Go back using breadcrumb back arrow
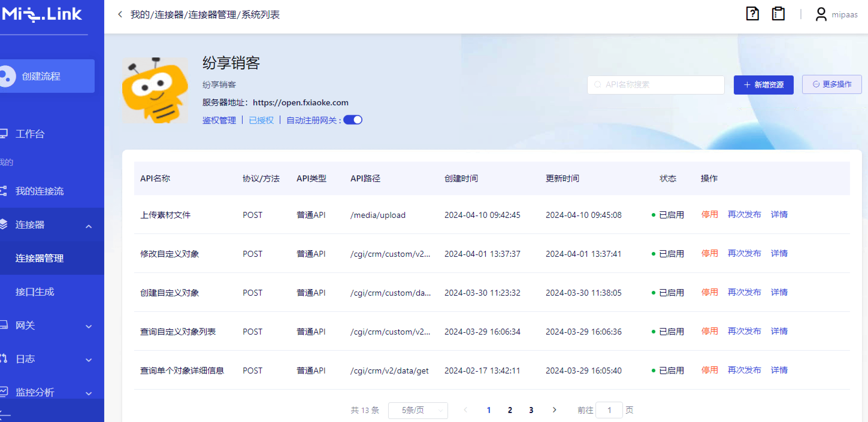The image size is (868, 422). (x=120, y=14)
